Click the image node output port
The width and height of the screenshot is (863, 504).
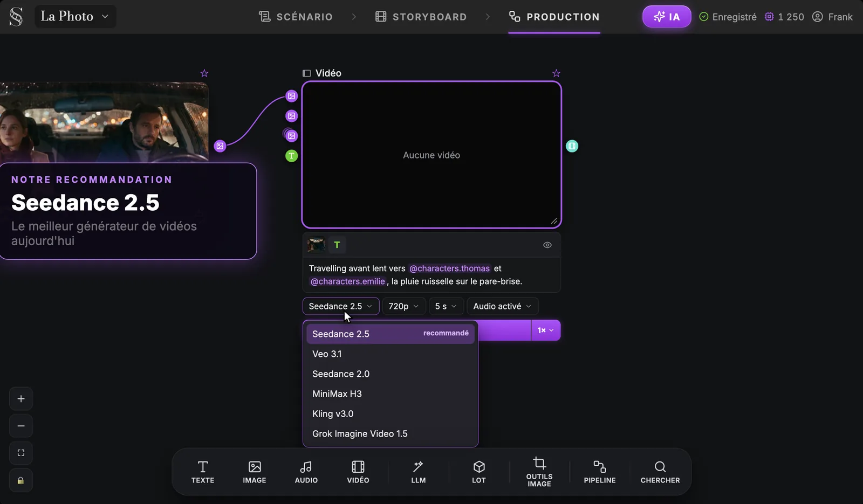(220, 146)
